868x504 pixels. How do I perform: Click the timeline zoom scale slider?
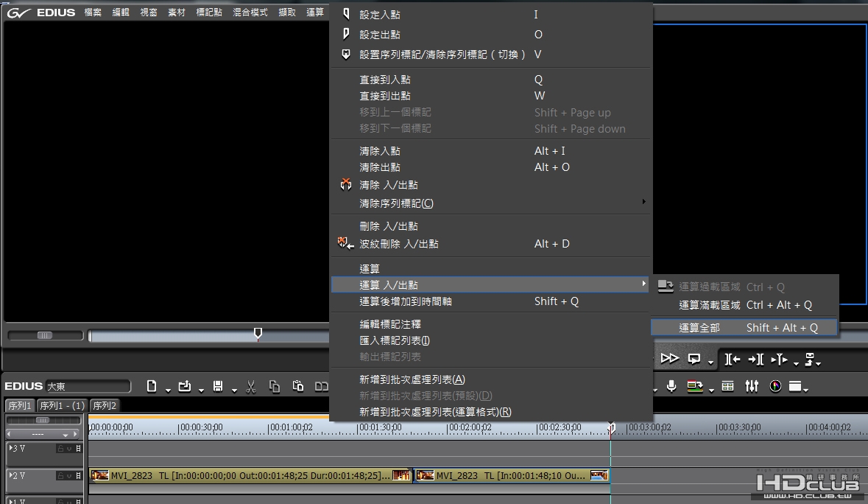click(43, 421)
